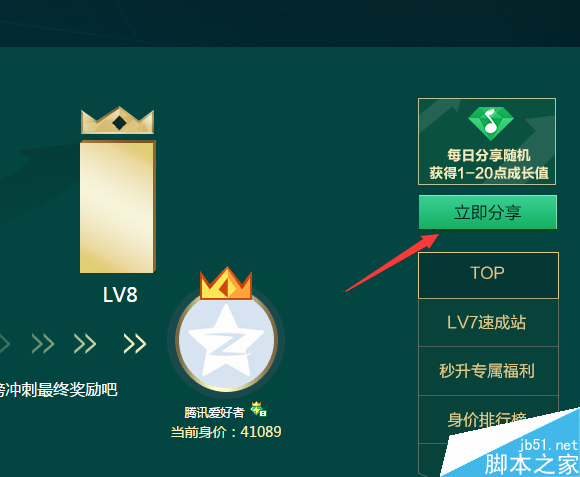Viewport: 580px width, 477px height.
Task: Click the small green diamond badge beside 腾讯爱好者
Action: pos(258,409)
